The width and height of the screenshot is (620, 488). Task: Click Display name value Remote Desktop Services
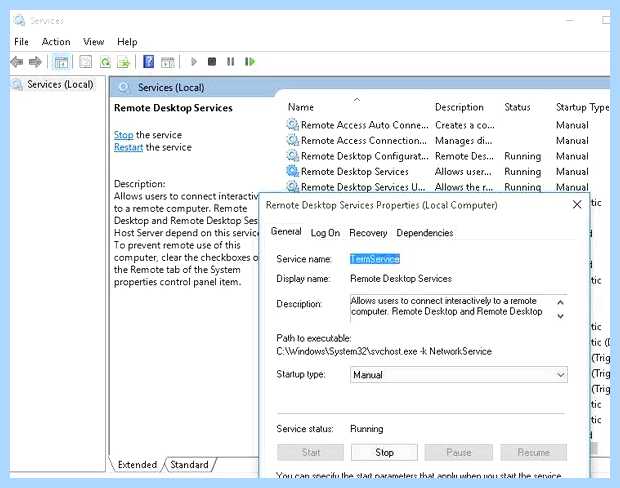pos(401,278)
